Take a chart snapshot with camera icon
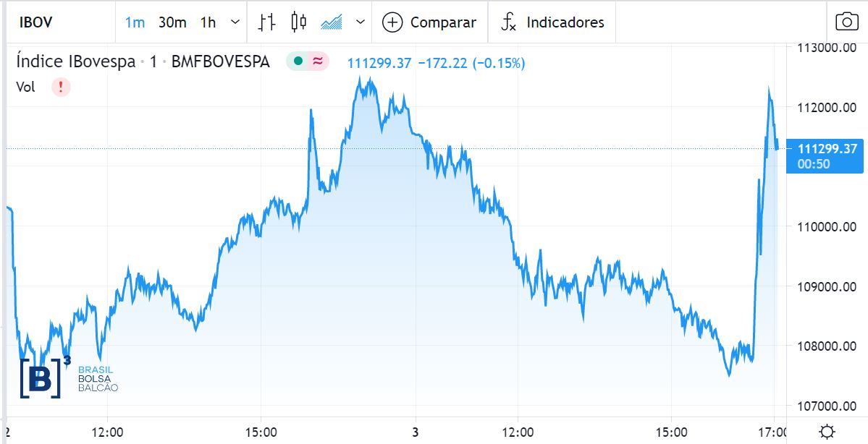This screenshot has width=868, height=444. [846, 22]
